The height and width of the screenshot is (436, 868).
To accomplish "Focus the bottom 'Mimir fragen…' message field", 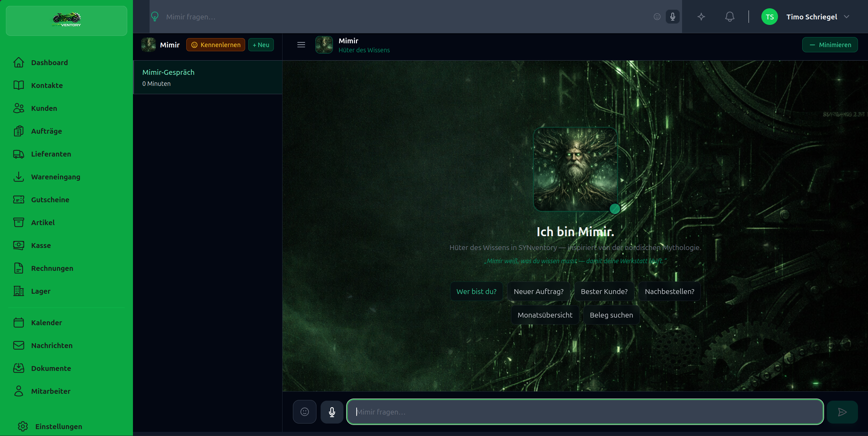I will point(585,412).
